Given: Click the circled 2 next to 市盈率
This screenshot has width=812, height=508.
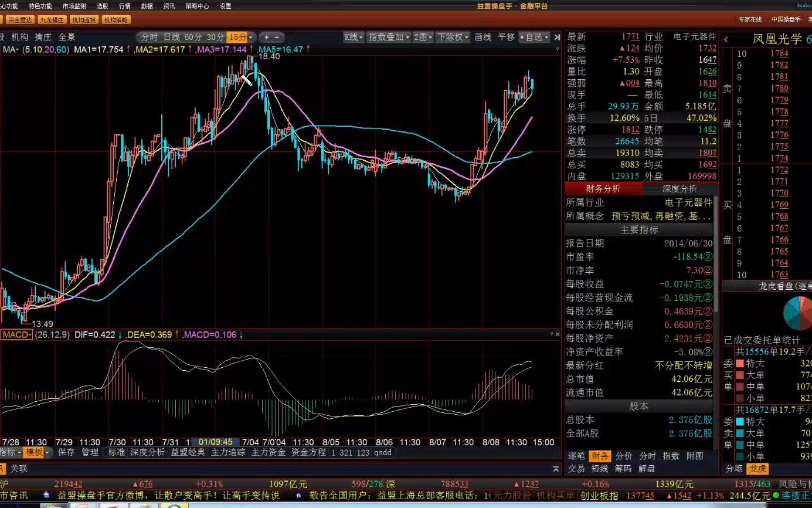Looking at the screenshot, I should [x=708, y=257].
